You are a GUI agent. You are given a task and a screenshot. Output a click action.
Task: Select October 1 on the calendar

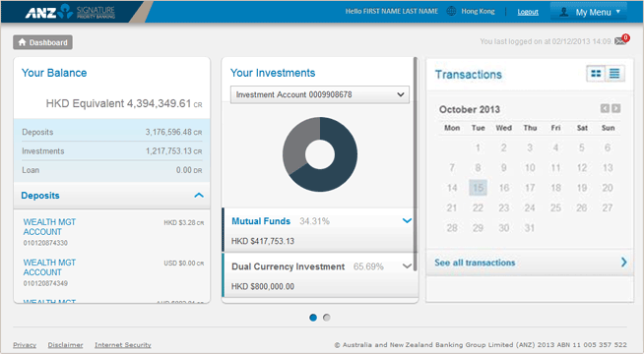tap(478, 147)
